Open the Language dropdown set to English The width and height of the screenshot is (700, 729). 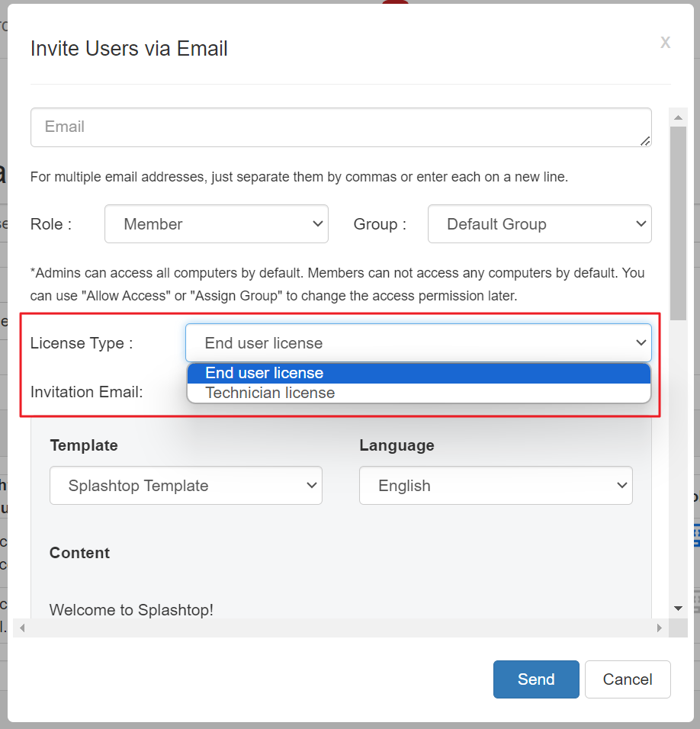(x=496, y=486)
